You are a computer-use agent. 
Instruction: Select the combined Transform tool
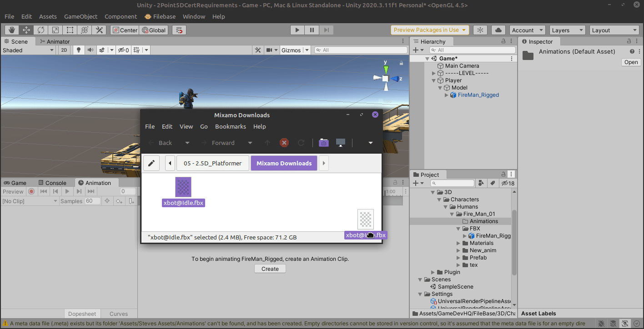(x=85, y=30)
